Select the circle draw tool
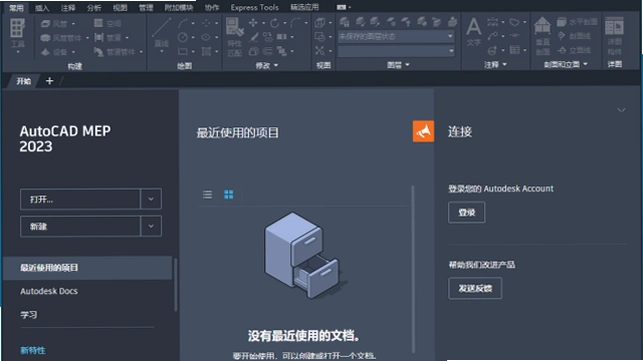Screen dimensions: 643x361 183,37
